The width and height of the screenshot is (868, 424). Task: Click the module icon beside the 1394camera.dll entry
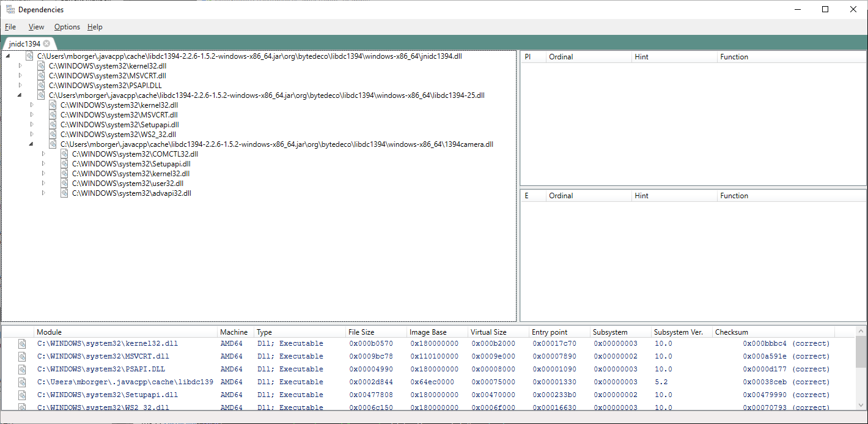tap(52, 144)
